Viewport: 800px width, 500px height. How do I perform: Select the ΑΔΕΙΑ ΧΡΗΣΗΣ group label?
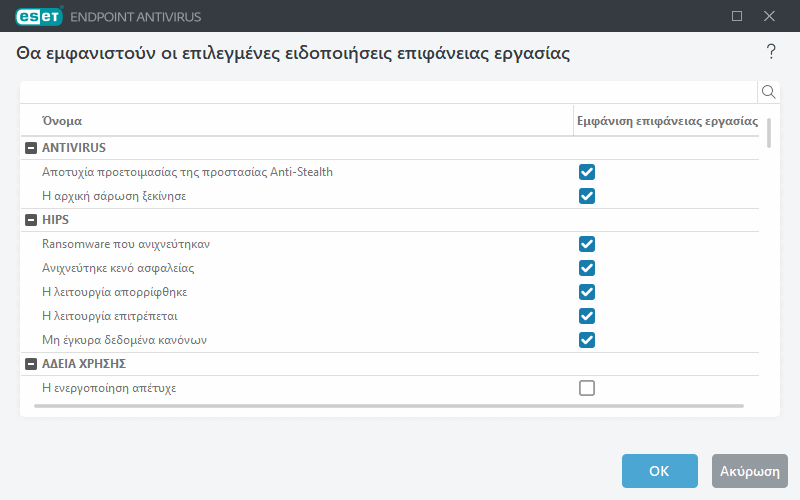[84, 364]
